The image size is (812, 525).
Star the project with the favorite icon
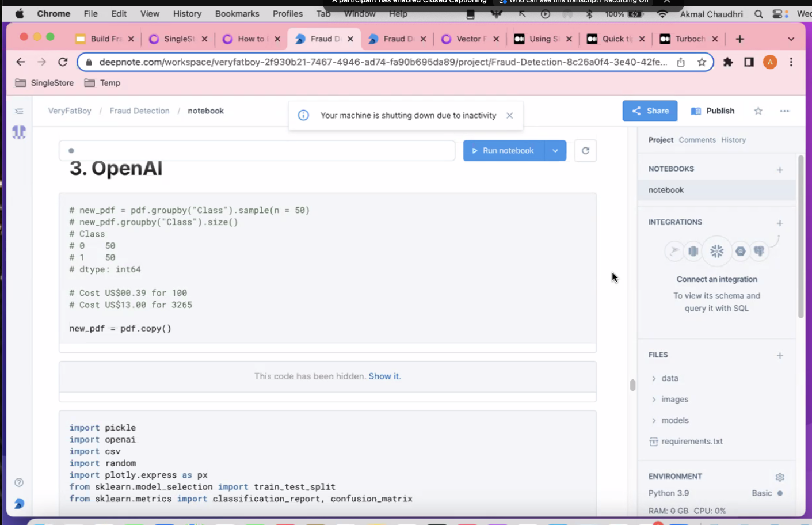point(758,111)
